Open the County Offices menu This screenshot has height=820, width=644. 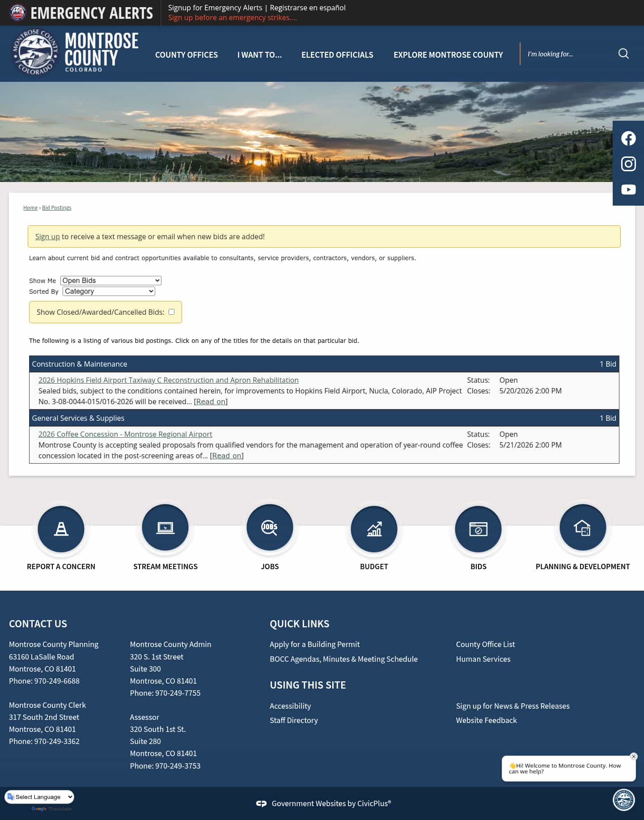tap(186, 55)
